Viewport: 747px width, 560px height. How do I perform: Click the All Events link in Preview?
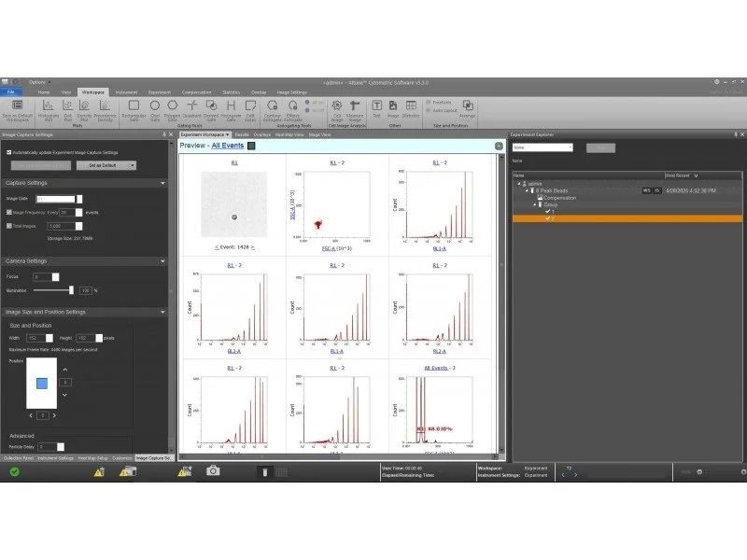tap(226, 146)
